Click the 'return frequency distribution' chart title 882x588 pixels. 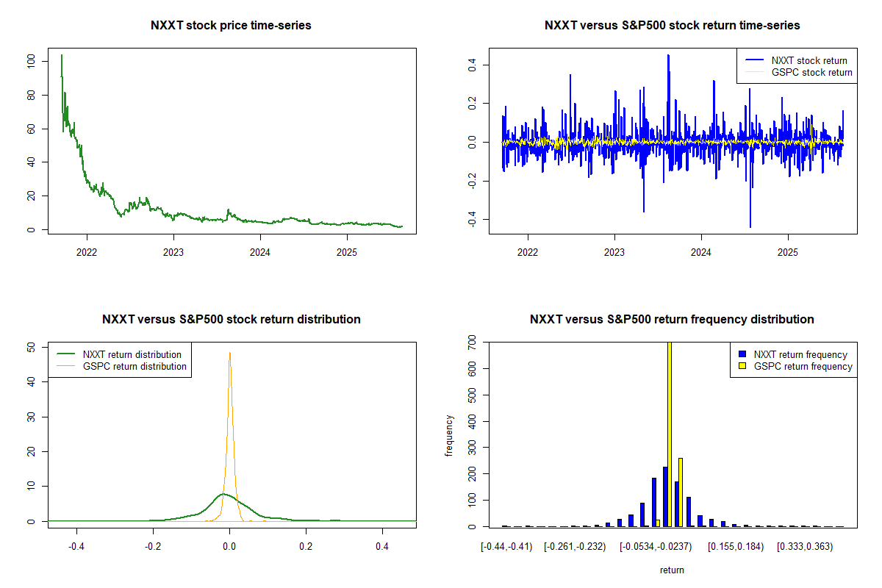point(672,320)
